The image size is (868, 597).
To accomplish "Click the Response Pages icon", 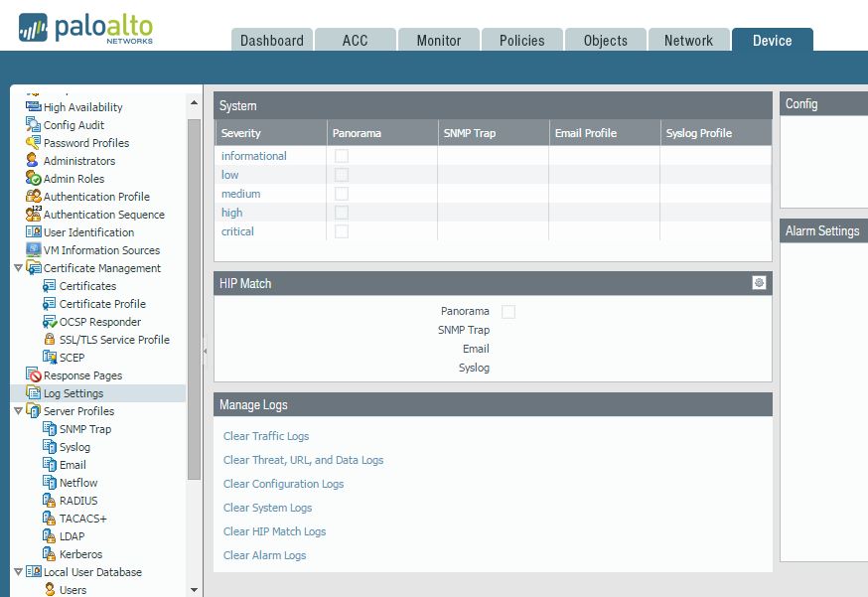I will [x=33, y=375].
